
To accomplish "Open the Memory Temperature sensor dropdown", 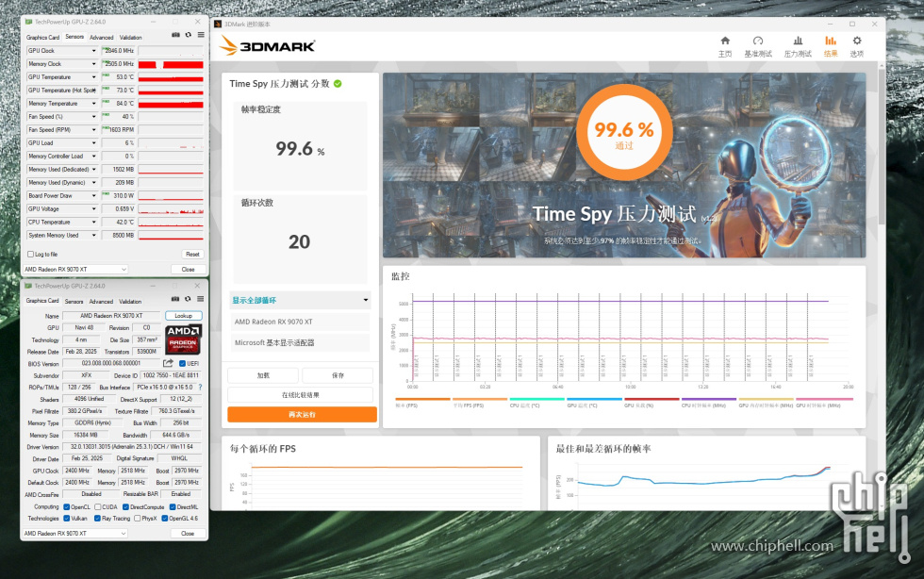I will click(93, 103).
